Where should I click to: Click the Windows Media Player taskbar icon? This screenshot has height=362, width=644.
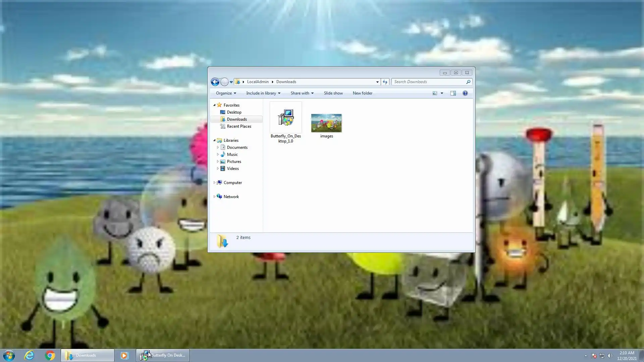pyautogui.click(x=124, y=355)
